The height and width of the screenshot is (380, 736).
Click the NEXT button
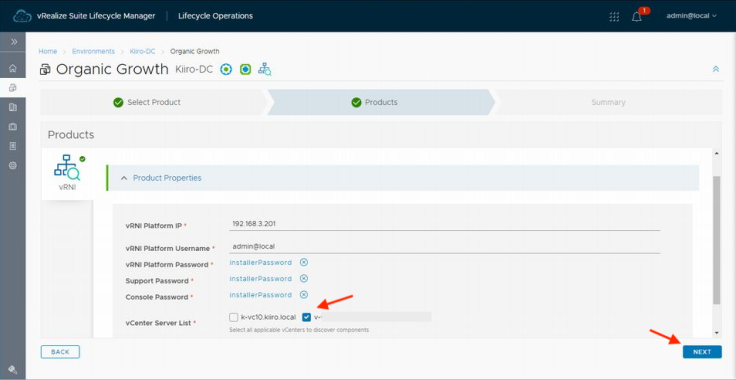702,352
